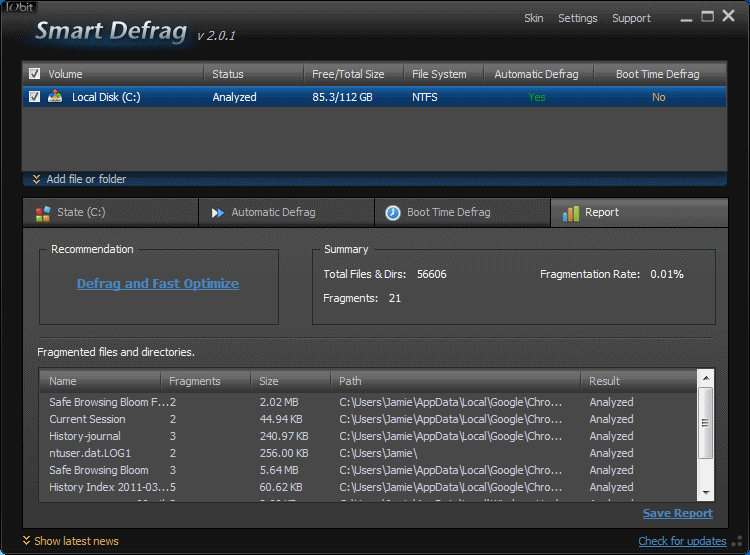
Task: Click the Status column header
Action: (x=254, y=74)
